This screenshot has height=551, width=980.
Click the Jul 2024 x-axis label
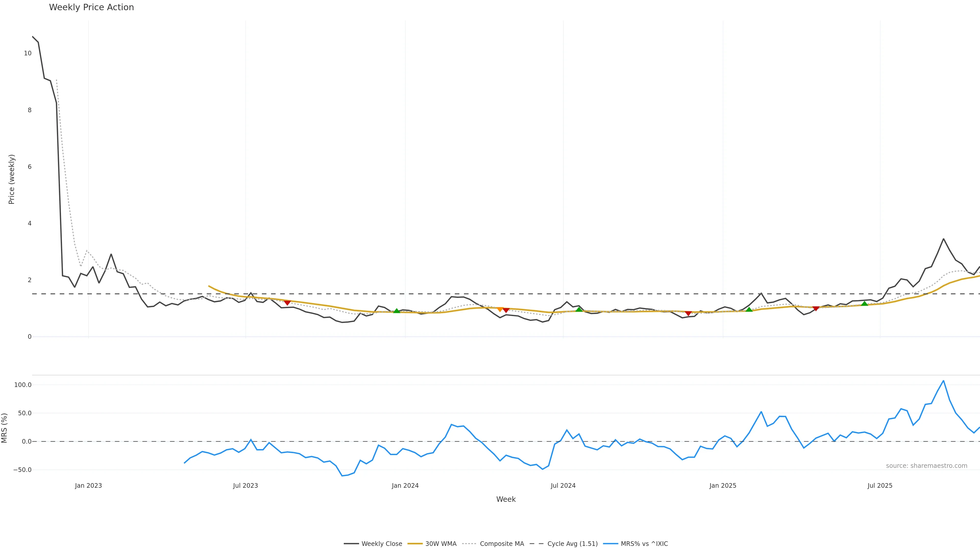click(x=563, y=486)
